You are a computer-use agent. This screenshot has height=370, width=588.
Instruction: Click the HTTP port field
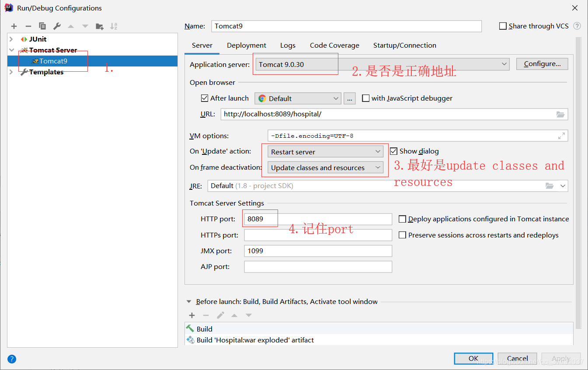tap(318, 219)
